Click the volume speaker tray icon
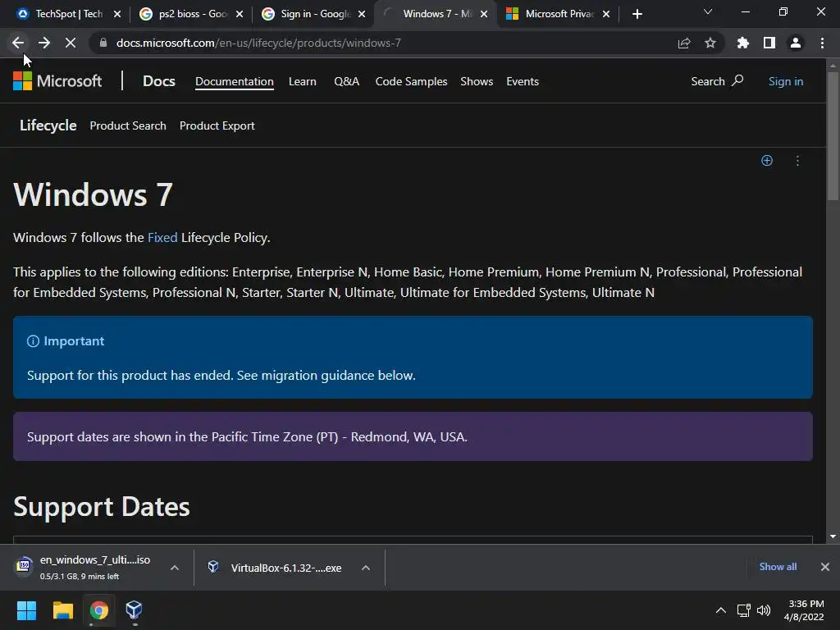840x630 pixels. (764, 610)
